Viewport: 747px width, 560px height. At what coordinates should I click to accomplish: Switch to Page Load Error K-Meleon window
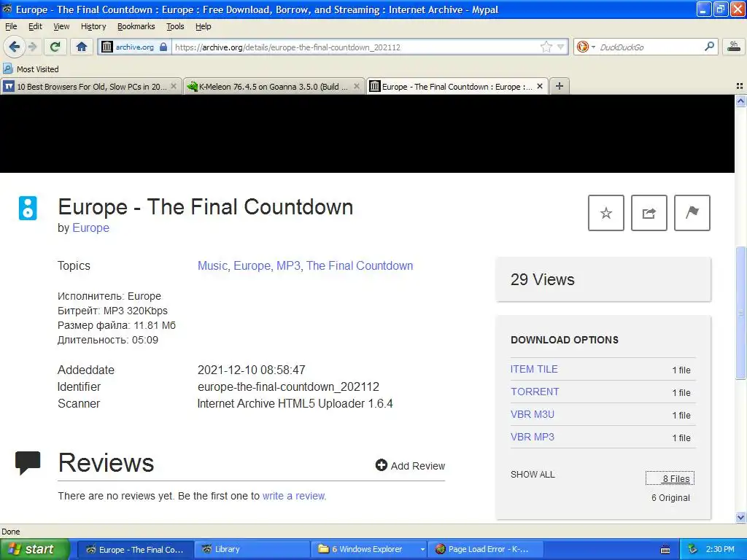[x=485, y=549]
